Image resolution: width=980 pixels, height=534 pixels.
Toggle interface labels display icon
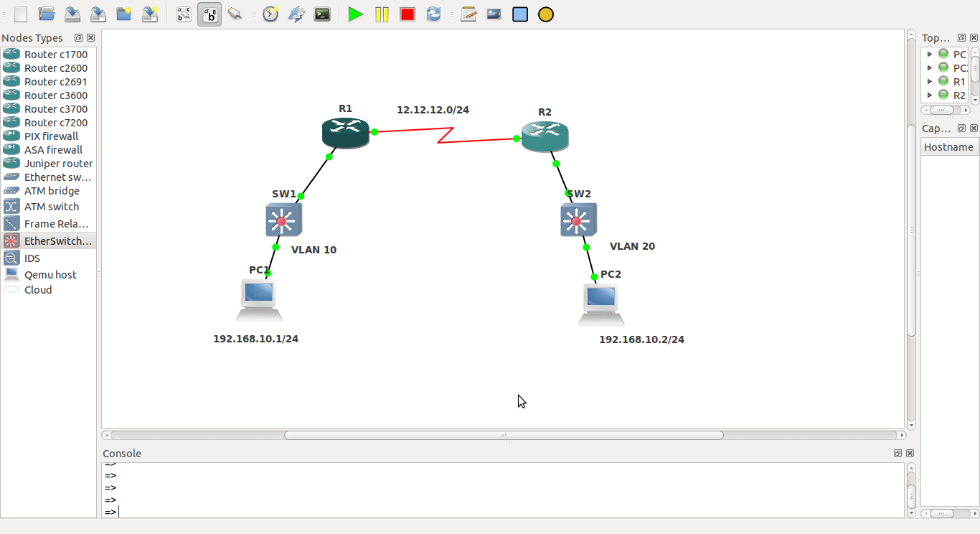click(x=184, y=14)
